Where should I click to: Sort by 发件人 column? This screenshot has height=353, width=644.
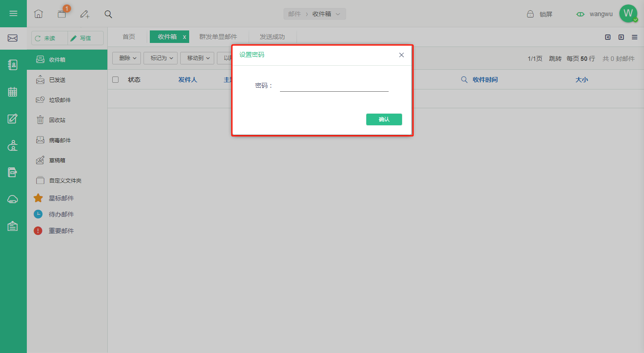(188, 80)
